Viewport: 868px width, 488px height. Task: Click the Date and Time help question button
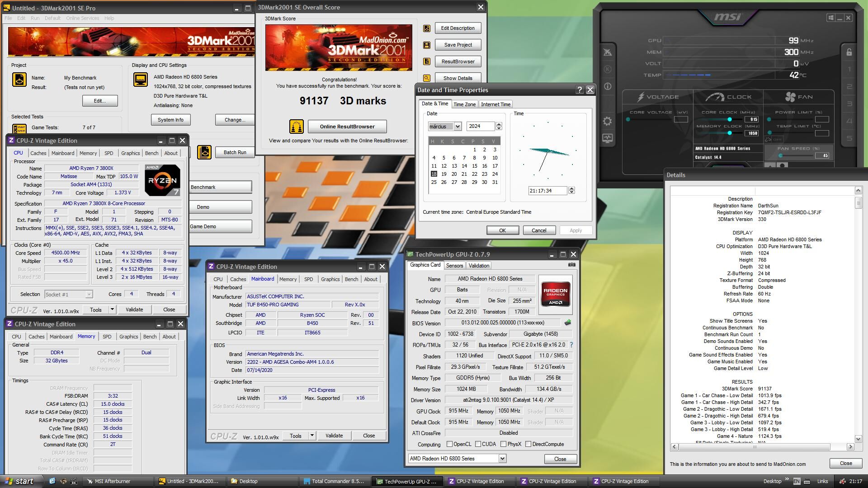pos(580,90)
